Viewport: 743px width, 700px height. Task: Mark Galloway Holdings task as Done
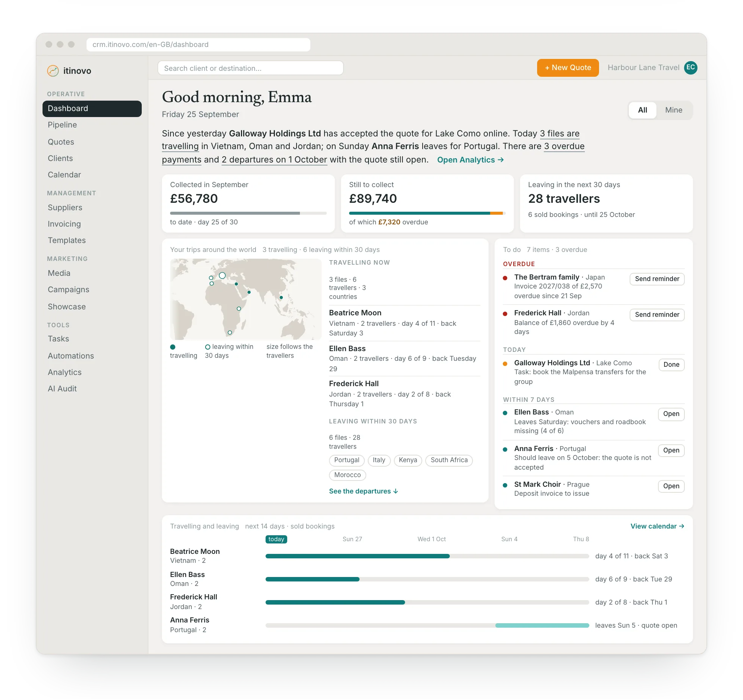[x=671, y=365]
